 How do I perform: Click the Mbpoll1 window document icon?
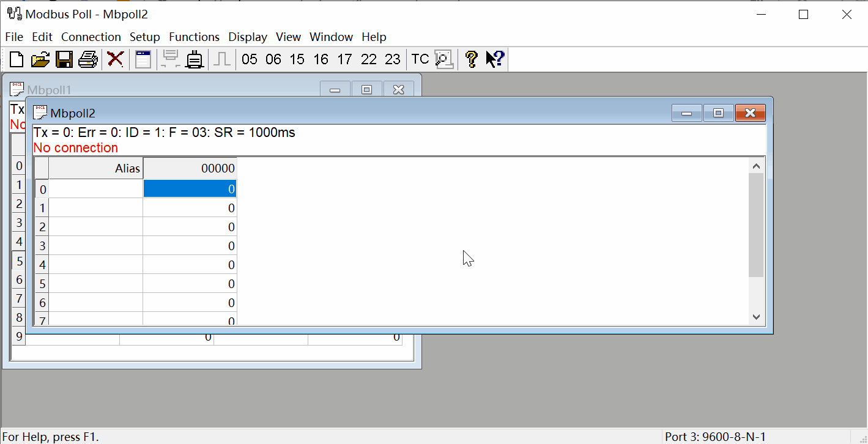tap(17, 89)
